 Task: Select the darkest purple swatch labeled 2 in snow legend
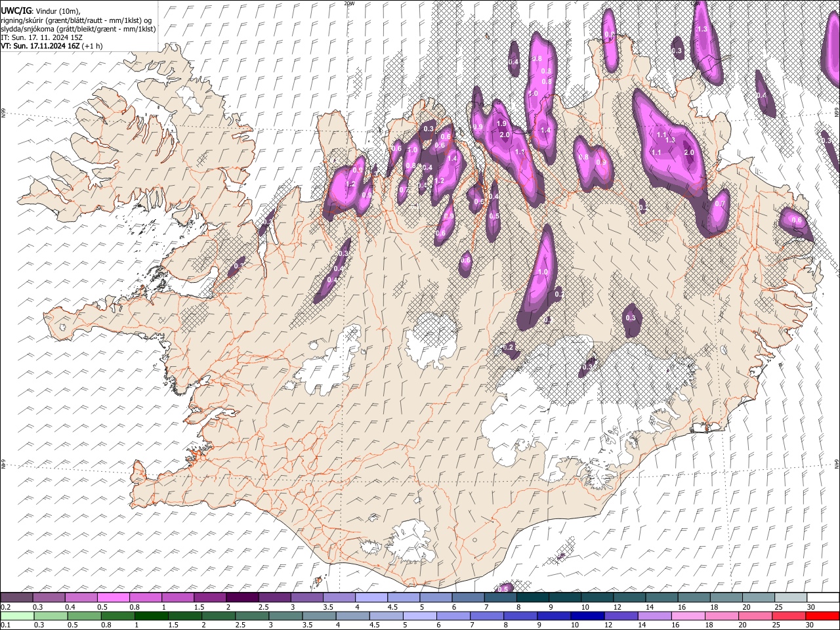click(242, 597)
